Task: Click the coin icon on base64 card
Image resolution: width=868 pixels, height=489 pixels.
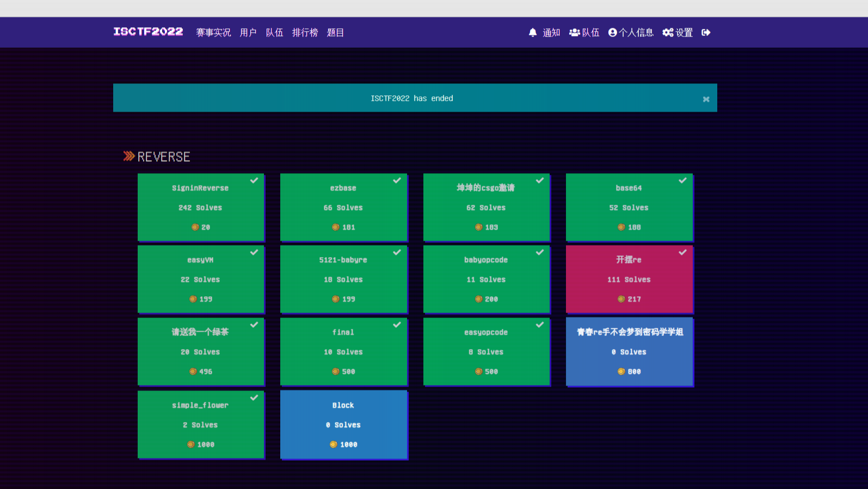Action: (x=621, y=227)
